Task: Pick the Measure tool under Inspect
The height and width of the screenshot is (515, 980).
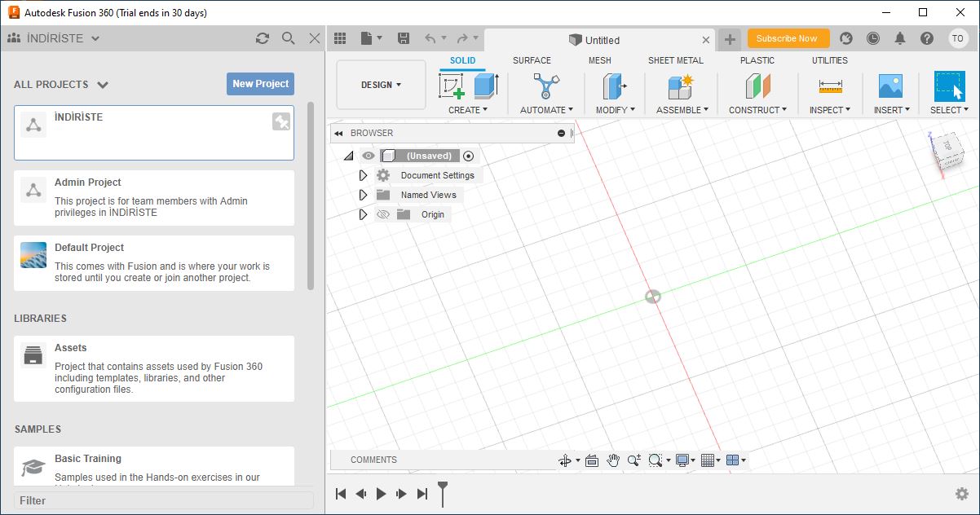Action: [830, 86]
